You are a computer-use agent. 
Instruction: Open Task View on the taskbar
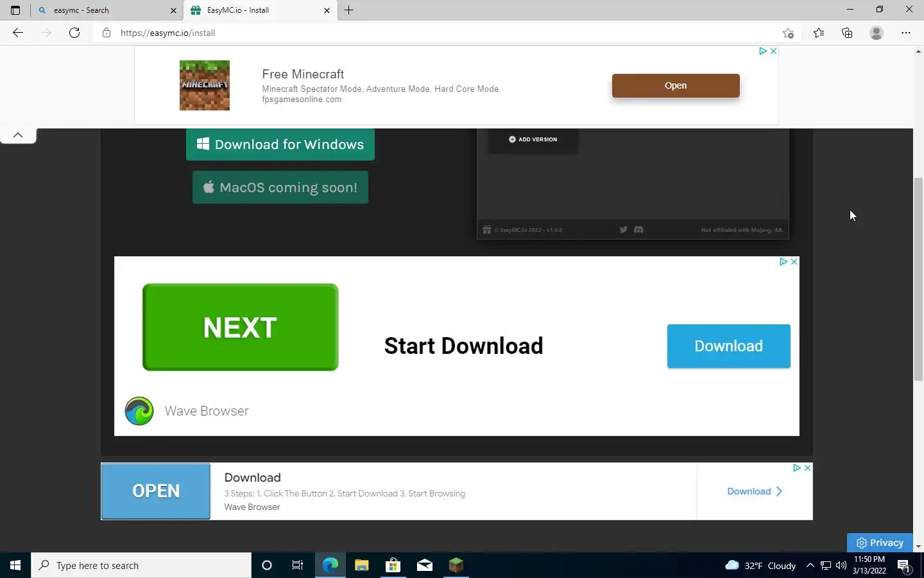298,565
